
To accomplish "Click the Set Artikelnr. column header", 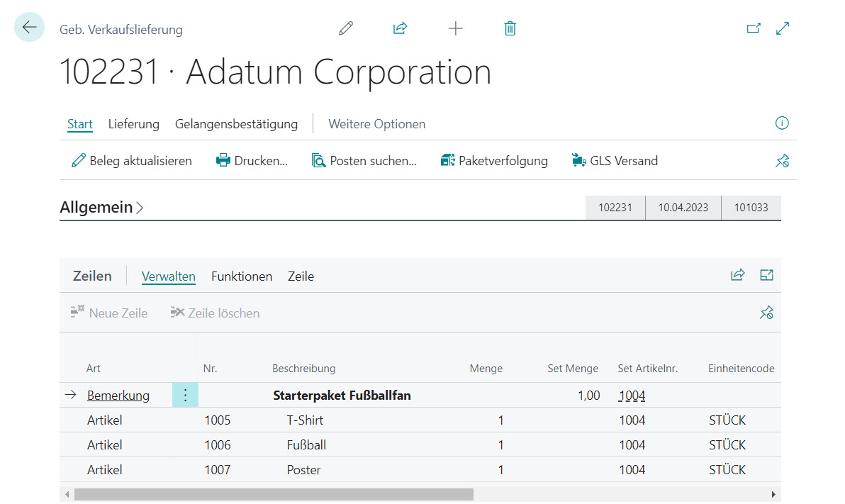I will (x=648, y=369).
